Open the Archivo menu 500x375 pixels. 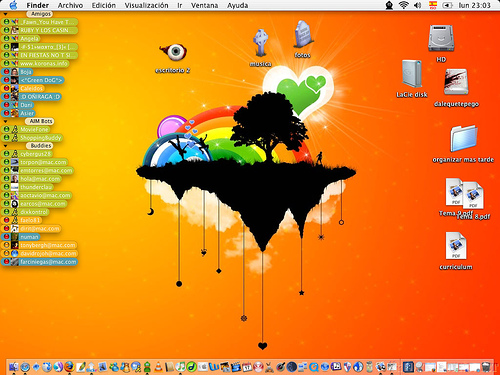[x=70, y=5]
